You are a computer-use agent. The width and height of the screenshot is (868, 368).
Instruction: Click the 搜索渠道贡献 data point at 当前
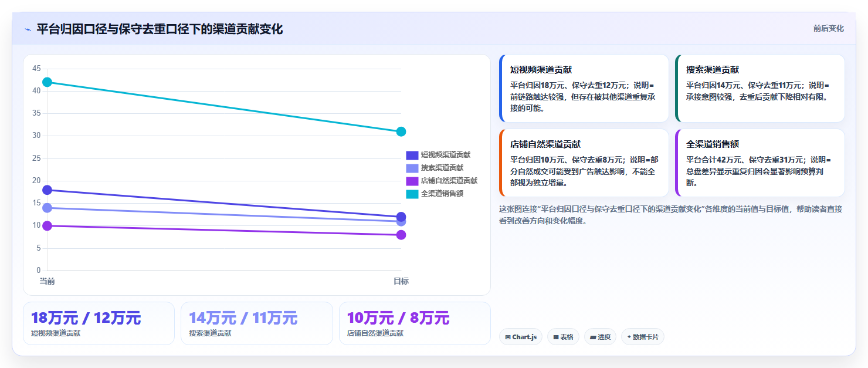click(x=47, y=208)
